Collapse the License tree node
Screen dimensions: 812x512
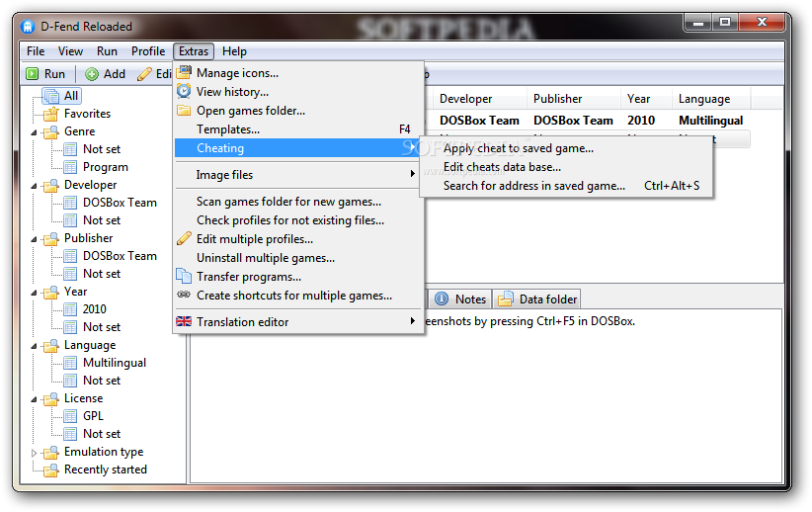pyautogui.click(x=35, y=399)
